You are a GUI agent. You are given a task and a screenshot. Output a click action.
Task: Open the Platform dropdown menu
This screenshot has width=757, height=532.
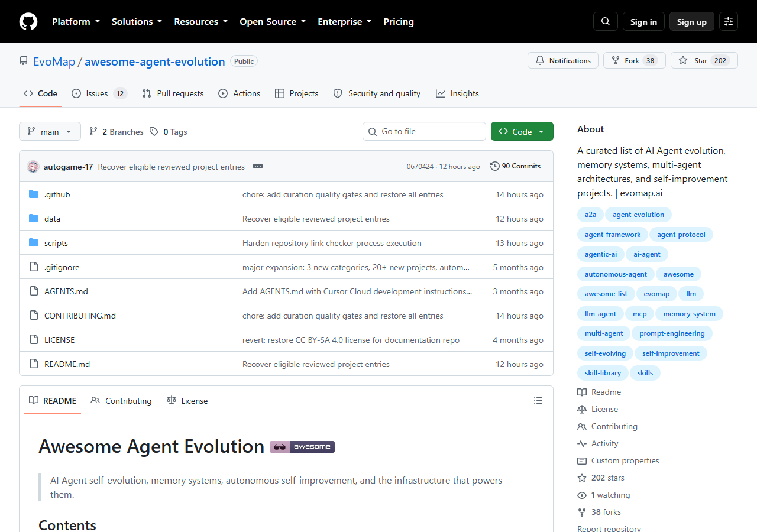tap(76, 21)
